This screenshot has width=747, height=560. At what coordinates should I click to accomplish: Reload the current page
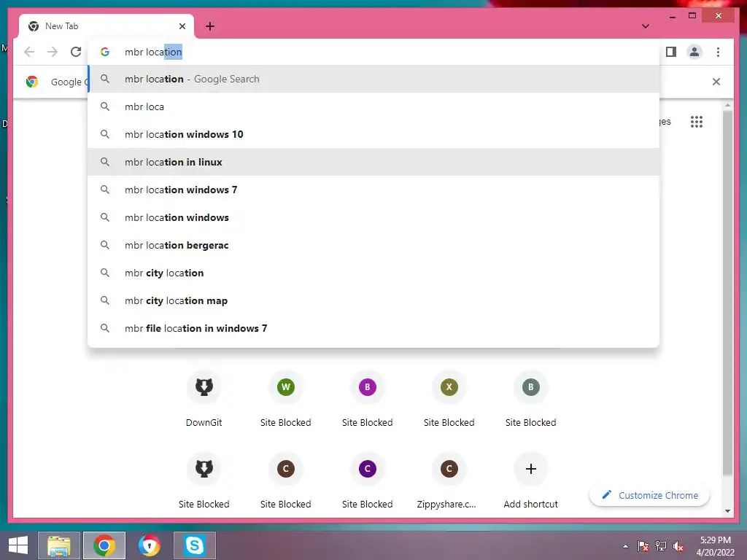tap(76, 52)
